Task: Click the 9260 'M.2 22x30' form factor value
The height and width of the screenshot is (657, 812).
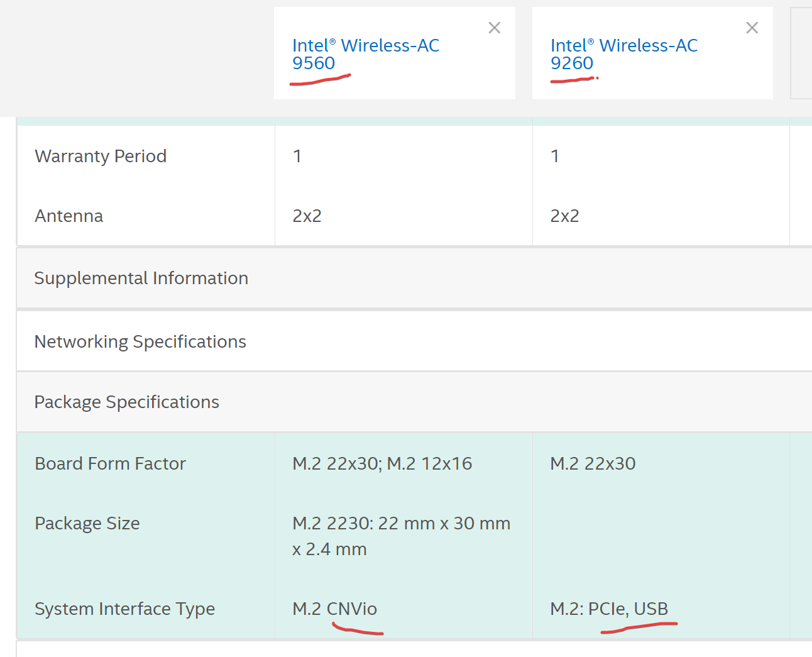Action: pos(593,463)
